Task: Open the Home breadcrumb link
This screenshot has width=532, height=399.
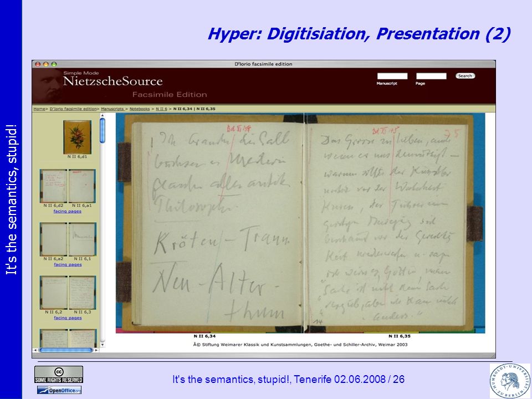Action: click(39, 109)
